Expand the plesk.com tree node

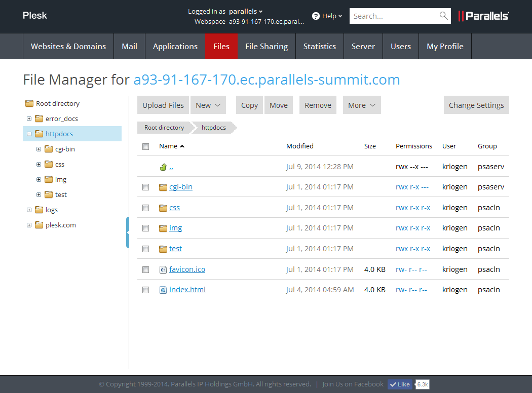click(29, 225)
